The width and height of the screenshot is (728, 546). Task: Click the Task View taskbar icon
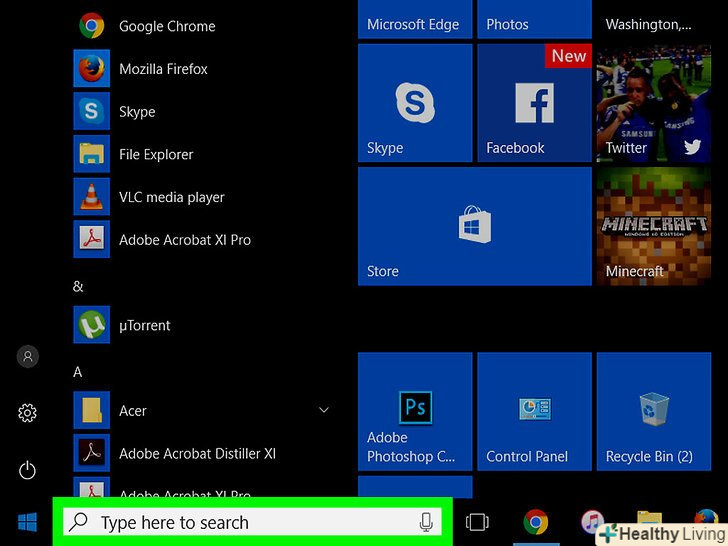click(x=477, y=522)
